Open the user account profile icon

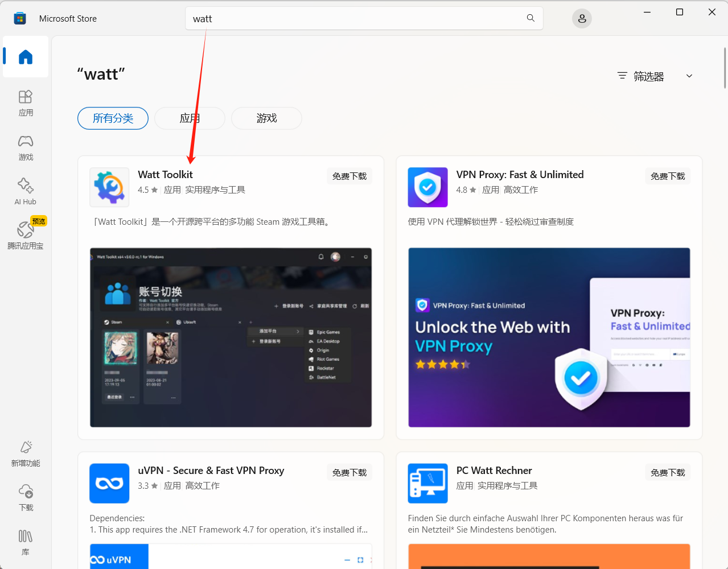tap(582, 19)
